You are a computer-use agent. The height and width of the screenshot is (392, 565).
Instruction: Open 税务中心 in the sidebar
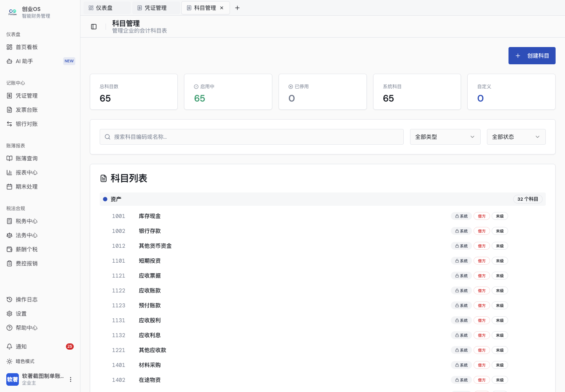pos(40,221)
